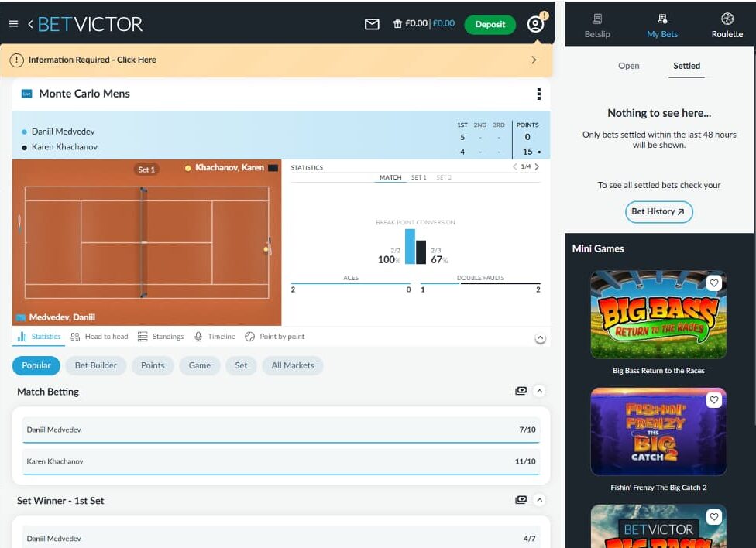Open the Betslip panel icon

click(x=597, y=26)
